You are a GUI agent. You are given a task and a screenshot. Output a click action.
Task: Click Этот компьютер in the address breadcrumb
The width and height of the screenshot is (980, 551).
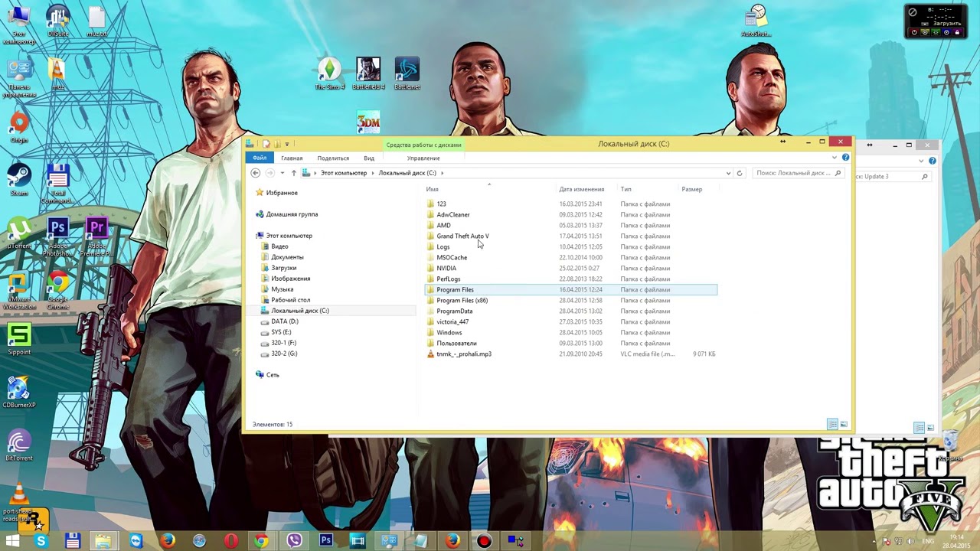[344, 173]
